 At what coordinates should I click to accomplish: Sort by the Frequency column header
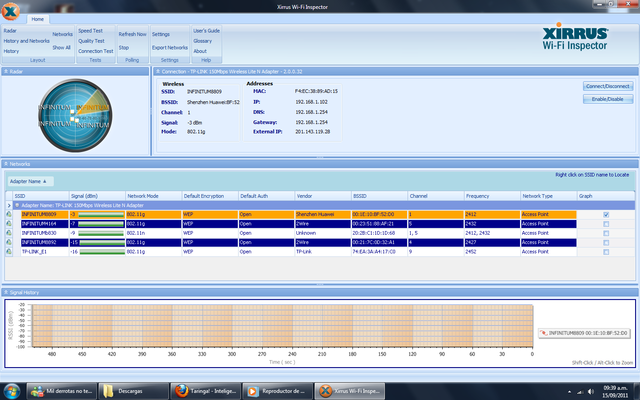pyautogui.click(x=492, y=196)
